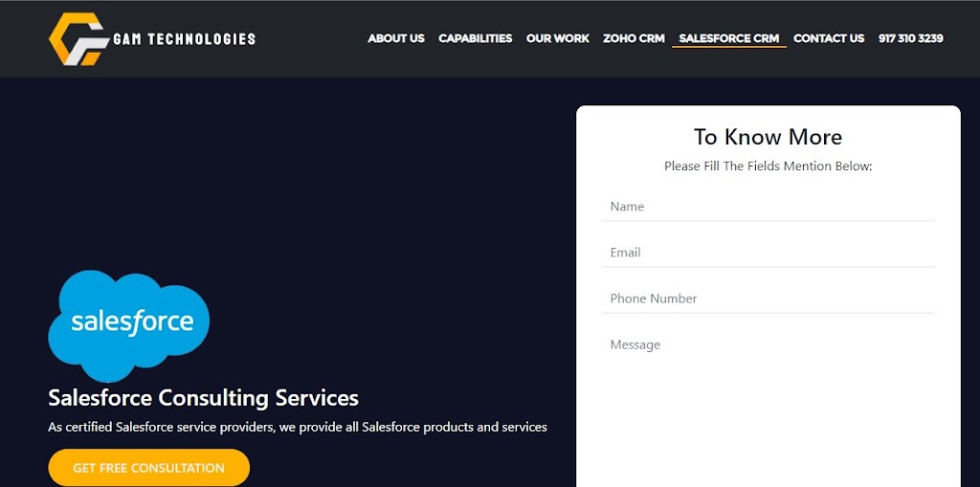Click the Salesforce cloud logo

pos(129,325)
